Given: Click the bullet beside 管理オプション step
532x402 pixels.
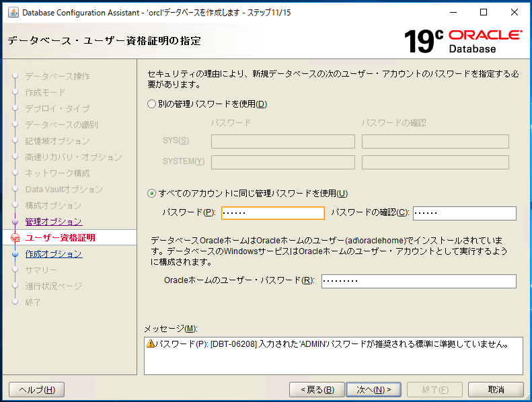Looking at the screenshot, I should tap(15, 221).
